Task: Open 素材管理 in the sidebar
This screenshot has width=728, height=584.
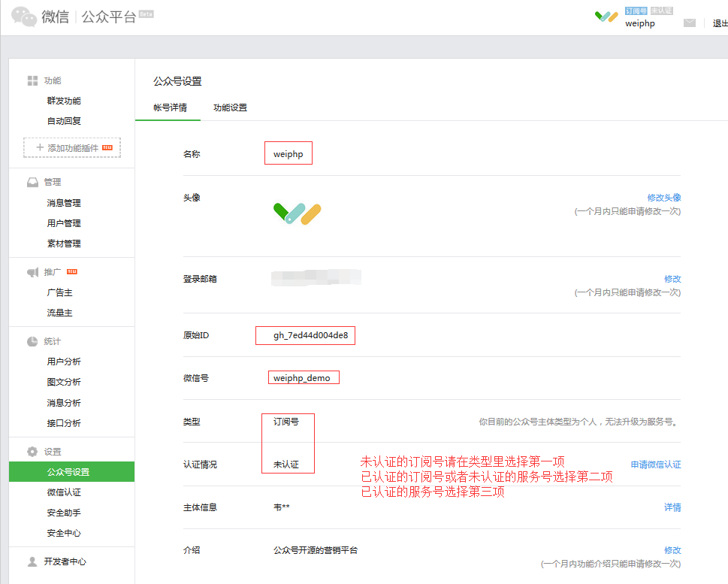Action: (65, 243)
